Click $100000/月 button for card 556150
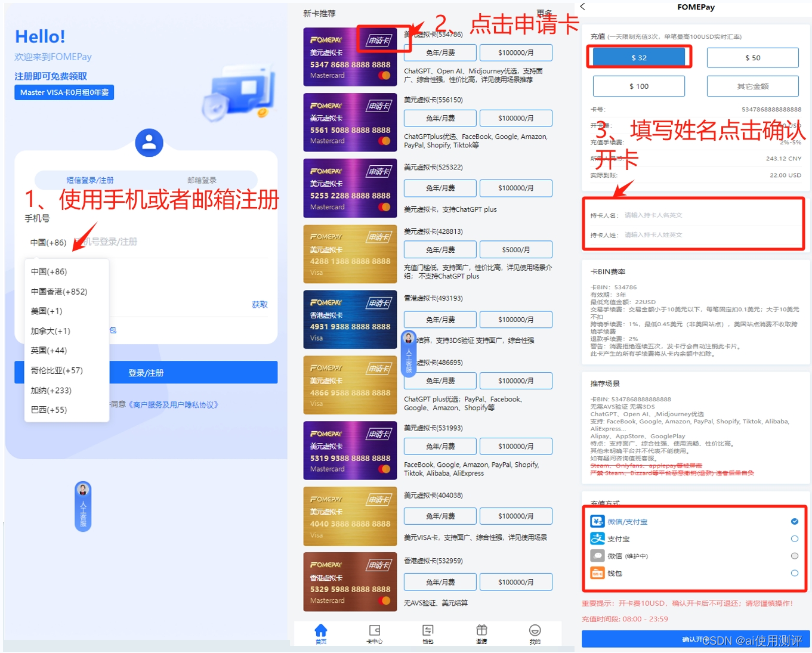 (x=516, y=118)
